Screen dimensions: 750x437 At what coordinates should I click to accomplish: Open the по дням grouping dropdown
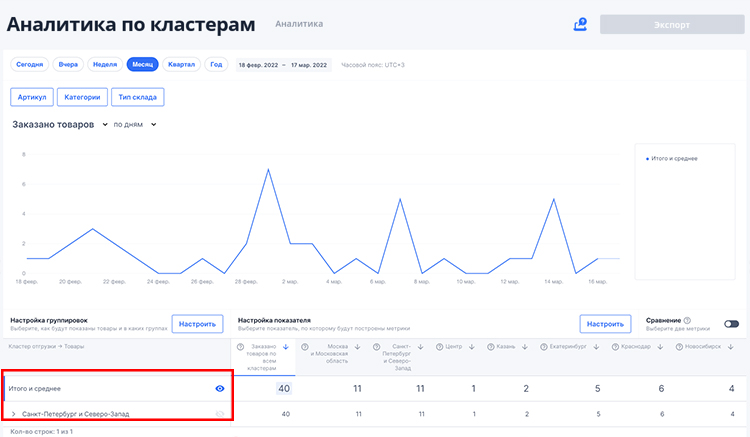[135, 125]
